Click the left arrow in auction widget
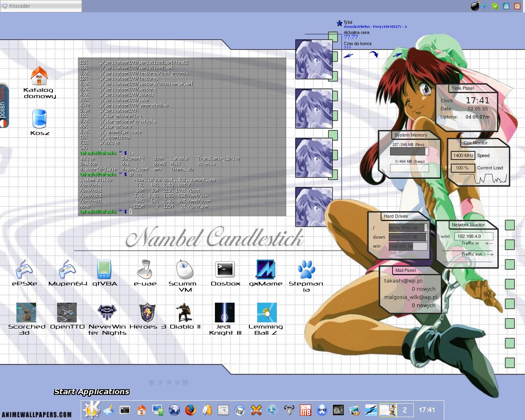This screenshot has height=420, width=525. (348, 55)
